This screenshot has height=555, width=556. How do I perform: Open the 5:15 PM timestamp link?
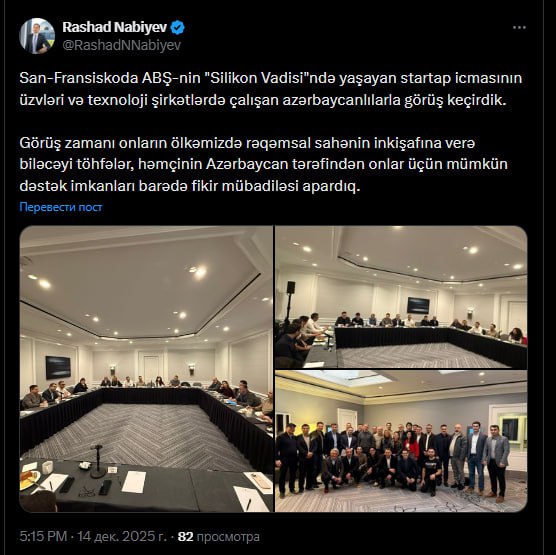[x=43, y=536]
